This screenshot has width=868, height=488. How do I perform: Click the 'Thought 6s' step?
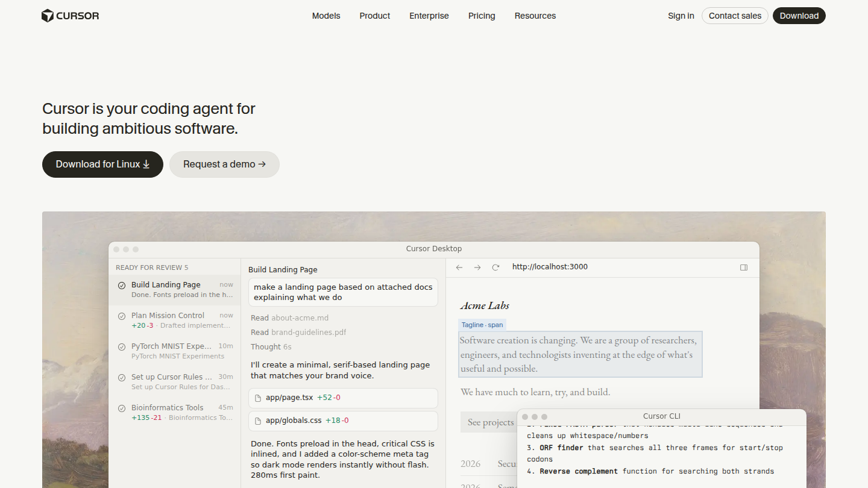271,347
